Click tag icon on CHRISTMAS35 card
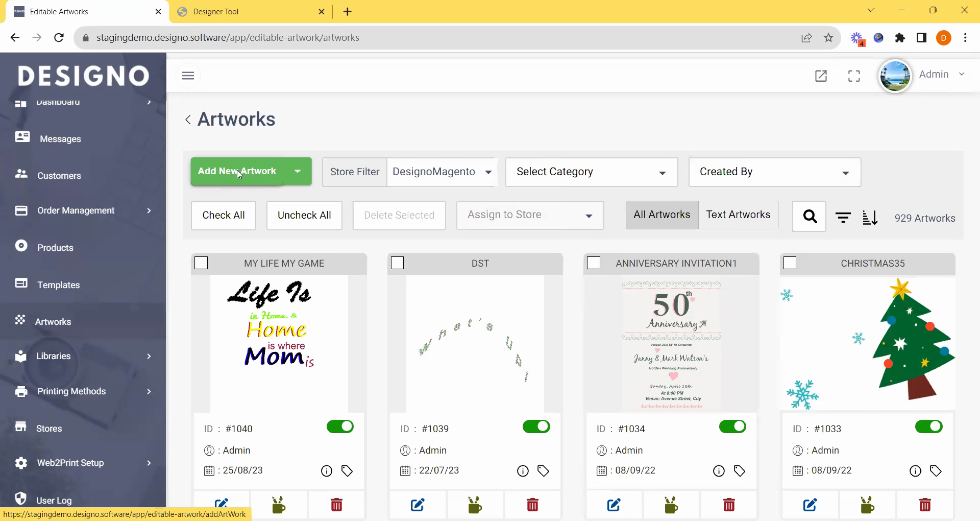The height and width of the screenshot is (521, 980). (936, 471)
